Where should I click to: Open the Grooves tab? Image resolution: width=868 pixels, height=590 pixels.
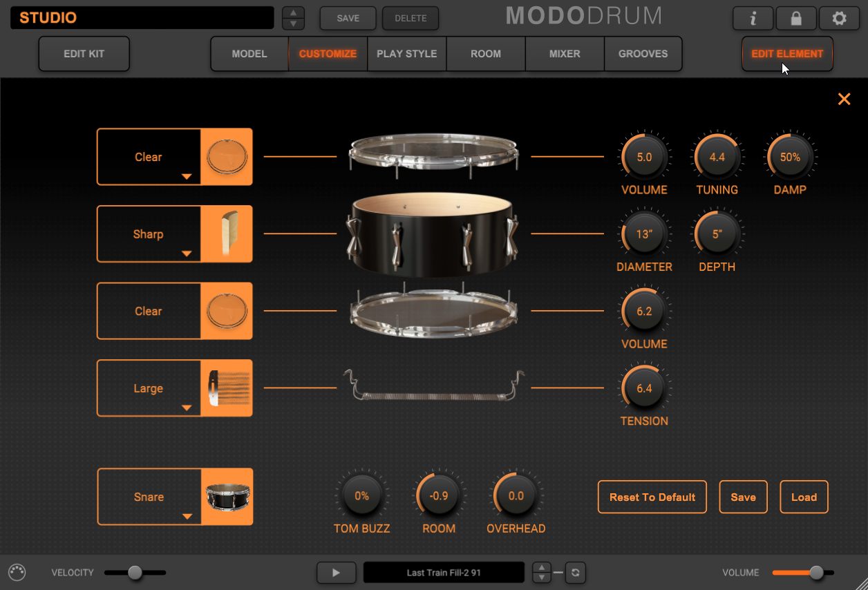click(643, 54)
